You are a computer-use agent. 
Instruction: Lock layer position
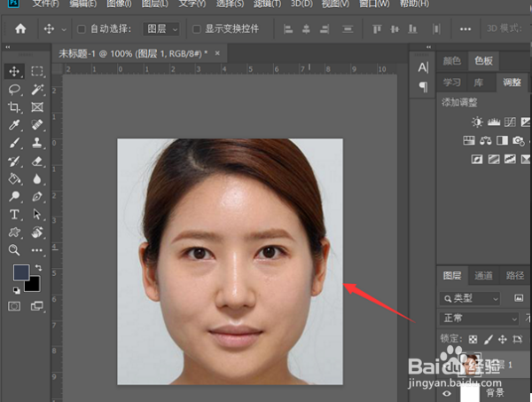[503, 339]
